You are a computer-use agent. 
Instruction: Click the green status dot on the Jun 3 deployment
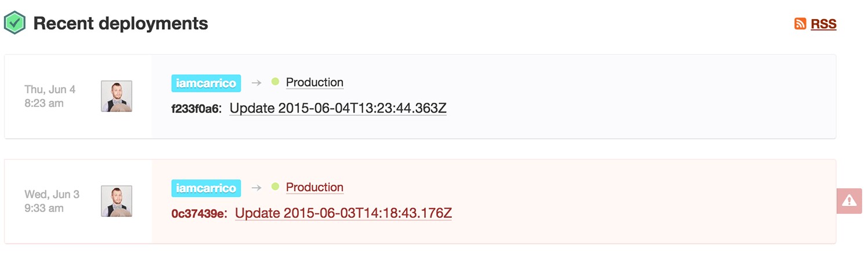pos(275,186)
